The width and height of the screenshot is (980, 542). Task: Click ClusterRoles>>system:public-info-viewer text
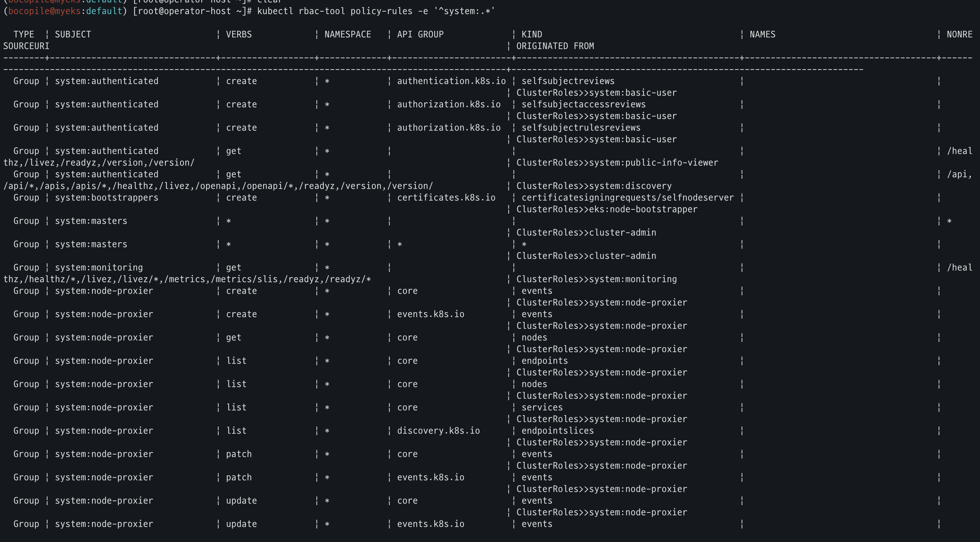(x=617, y=163)
